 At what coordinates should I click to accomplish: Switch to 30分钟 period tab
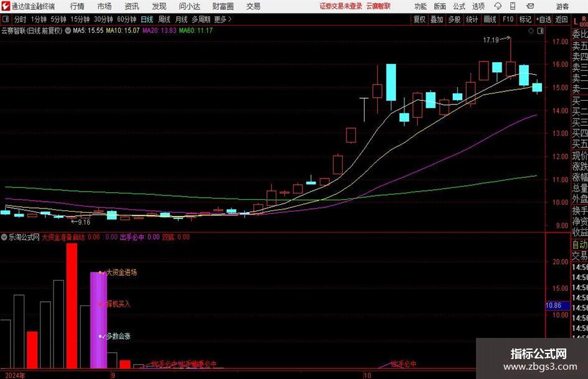tap(103, 19)
